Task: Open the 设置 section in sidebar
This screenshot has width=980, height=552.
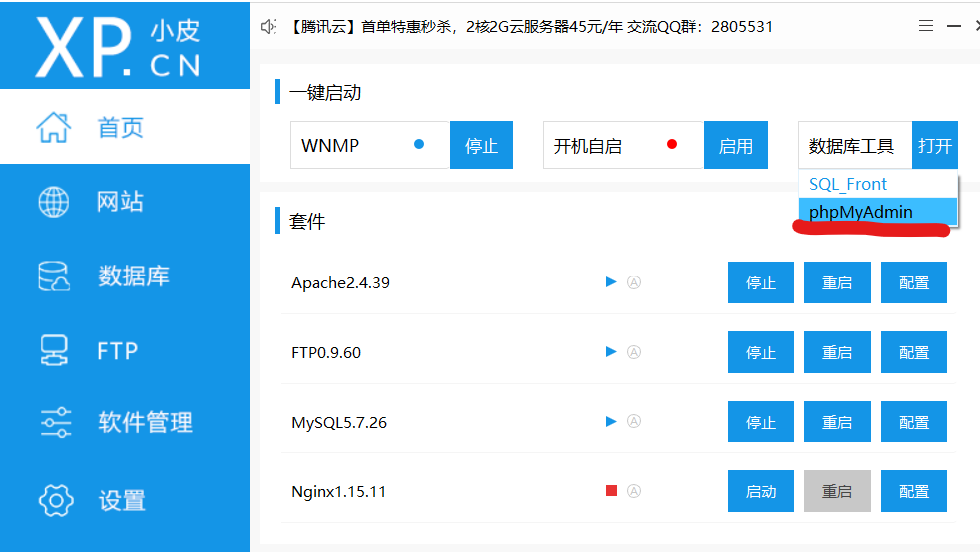Action: [125, 500]
